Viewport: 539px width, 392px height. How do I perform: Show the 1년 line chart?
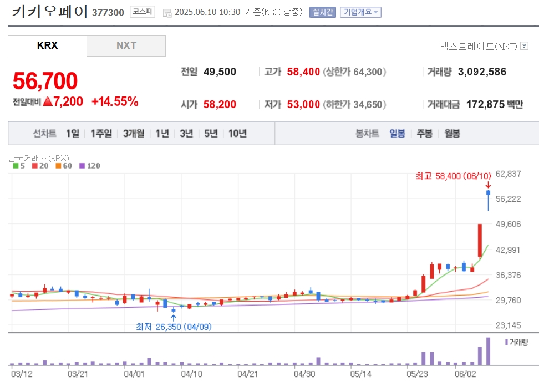[x=162, y=133]
